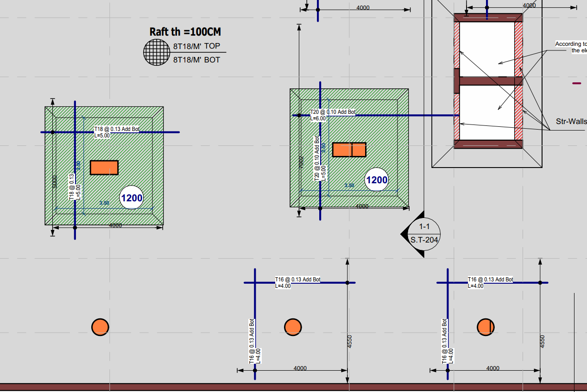Select the bottom-middle orange circular column
Screen dimensions: 587x392
[x=293, y=327]
